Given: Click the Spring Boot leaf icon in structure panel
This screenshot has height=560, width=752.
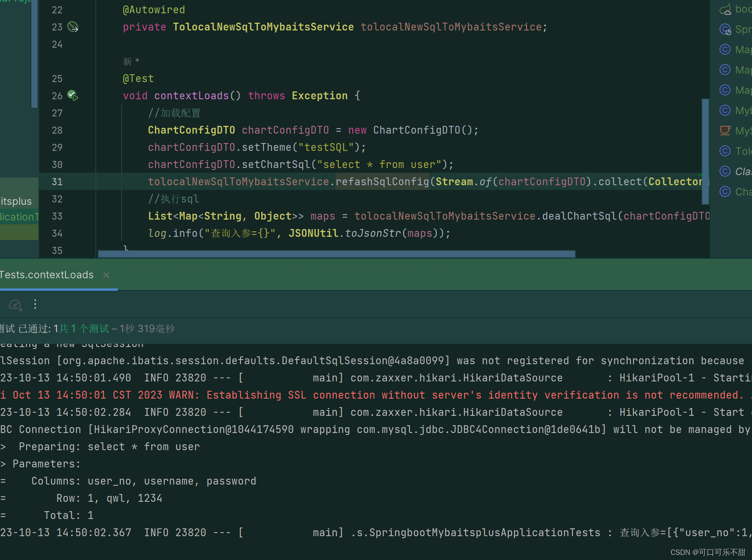Looking at the screenshot, I should tap(725, 9).
